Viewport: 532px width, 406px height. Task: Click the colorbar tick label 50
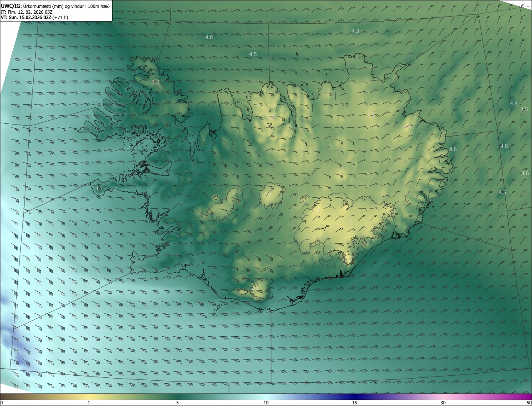click(x=529, y=403)
